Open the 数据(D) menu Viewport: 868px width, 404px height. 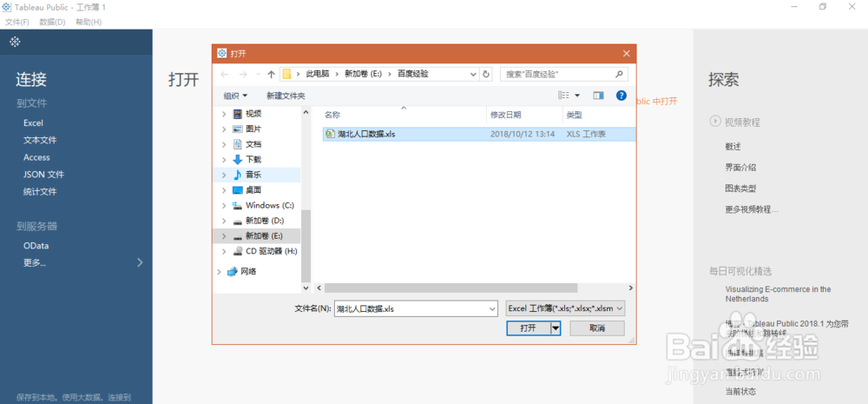tap(53, 23)
